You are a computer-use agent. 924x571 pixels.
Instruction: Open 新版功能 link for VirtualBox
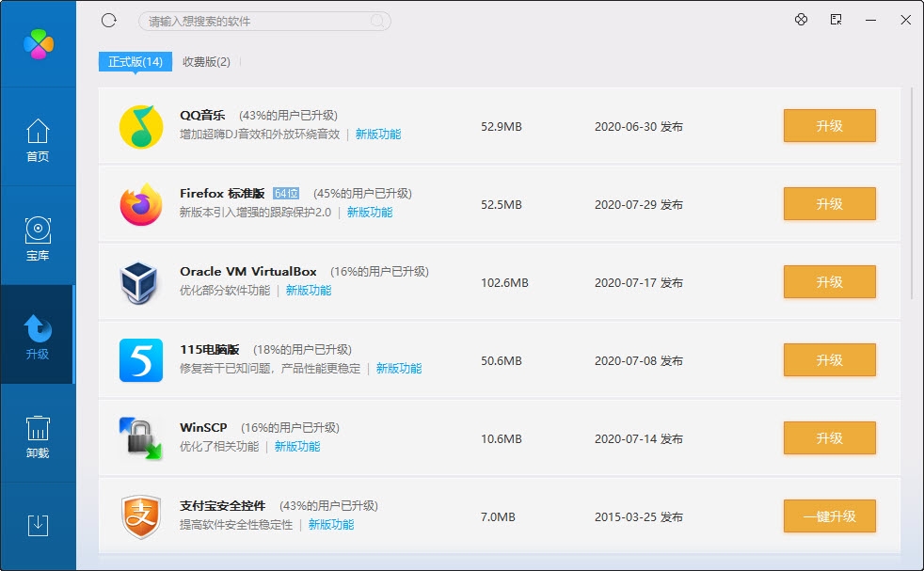pos(309,291)
